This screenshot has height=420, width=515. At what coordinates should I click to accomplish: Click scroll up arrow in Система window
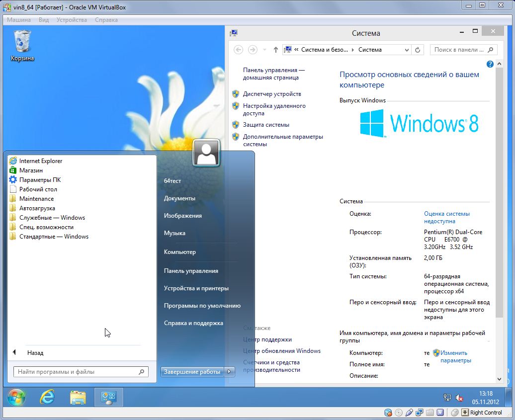499,64
